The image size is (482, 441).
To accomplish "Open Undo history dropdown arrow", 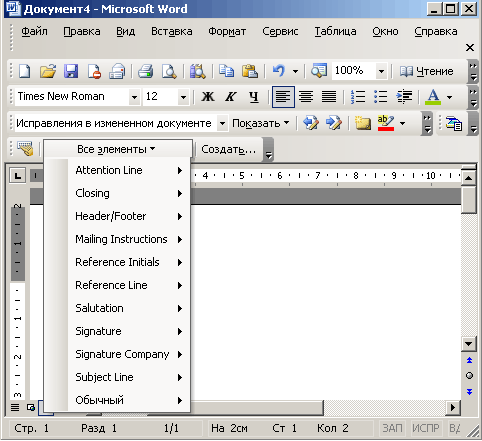I will tap(295, 71).
